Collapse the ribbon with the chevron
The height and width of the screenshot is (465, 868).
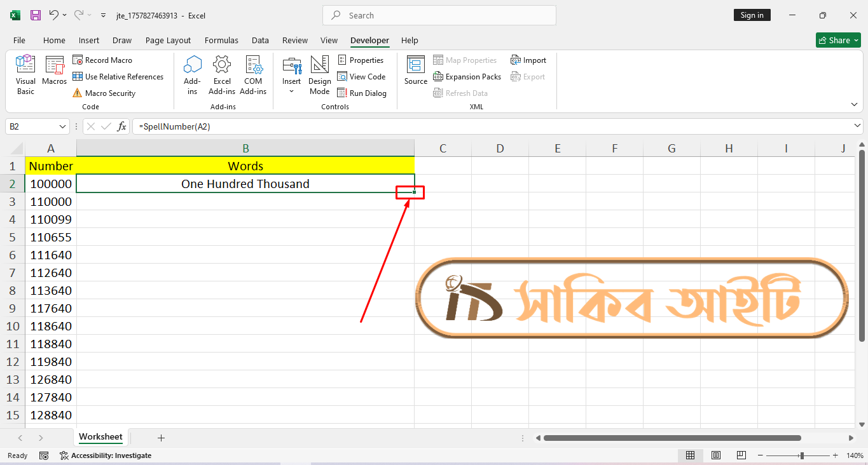(854, 104)
